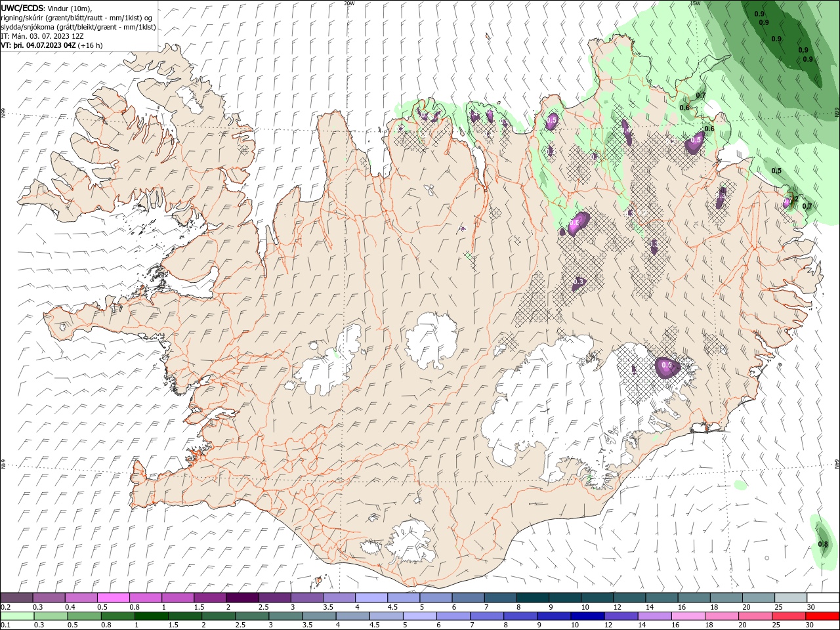
Task: Click the 1.2 precipitation value on the map
Action: click(x=793, y=199)
